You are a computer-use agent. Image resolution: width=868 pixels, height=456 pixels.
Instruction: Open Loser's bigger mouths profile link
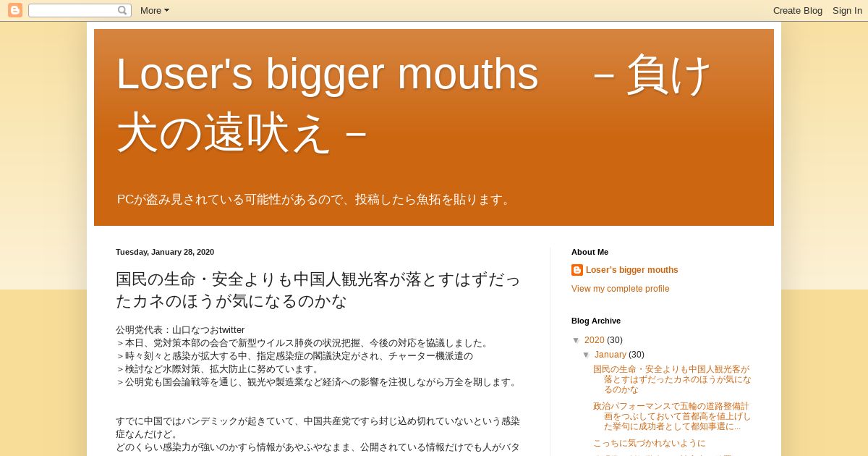click(x=632, y=270)
